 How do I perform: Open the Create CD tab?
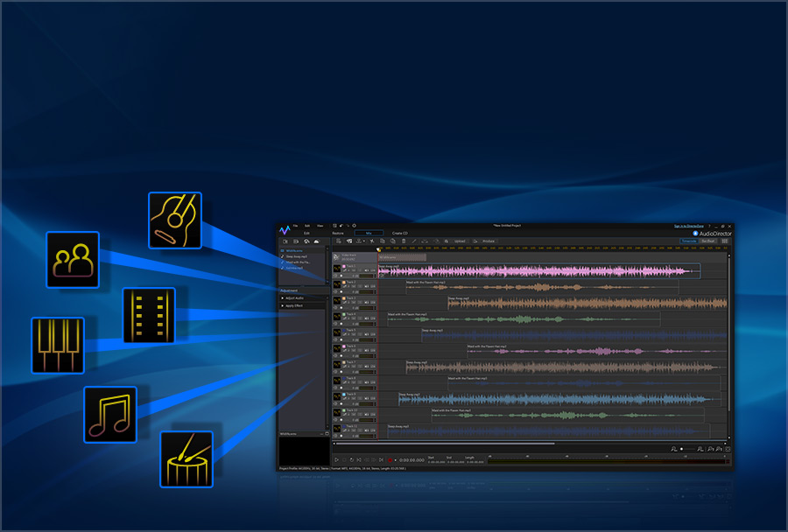400,233
